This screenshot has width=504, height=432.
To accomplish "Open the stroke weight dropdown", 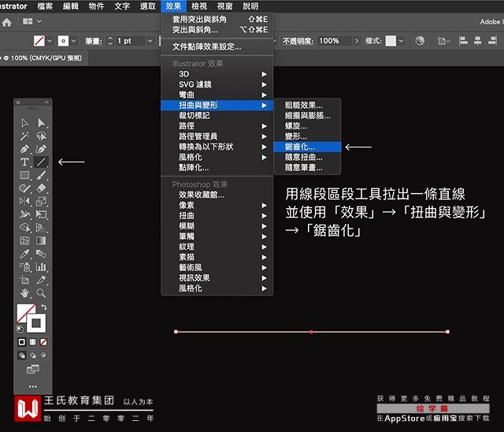I will click(150, 41).
